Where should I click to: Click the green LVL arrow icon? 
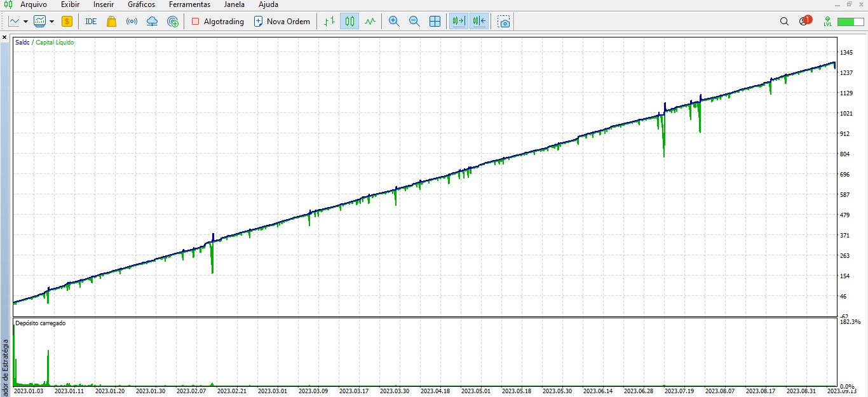827,21
